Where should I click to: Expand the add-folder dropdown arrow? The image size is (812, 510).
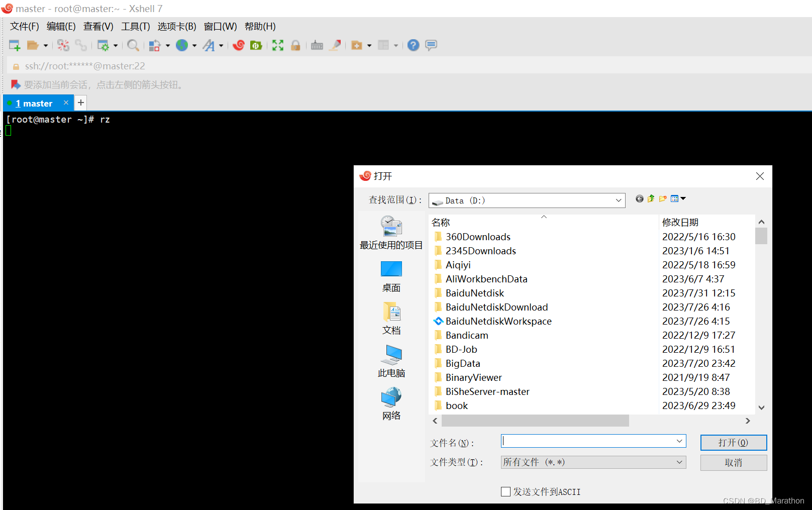[x=369, y=45]
